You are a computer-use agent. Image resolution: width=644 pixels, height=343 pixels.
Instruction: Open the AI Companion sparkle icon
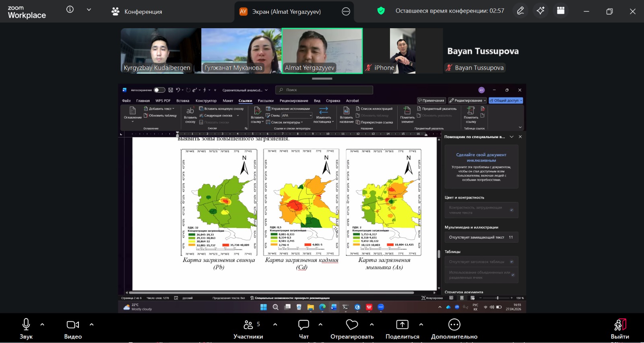tap(541, 11)
